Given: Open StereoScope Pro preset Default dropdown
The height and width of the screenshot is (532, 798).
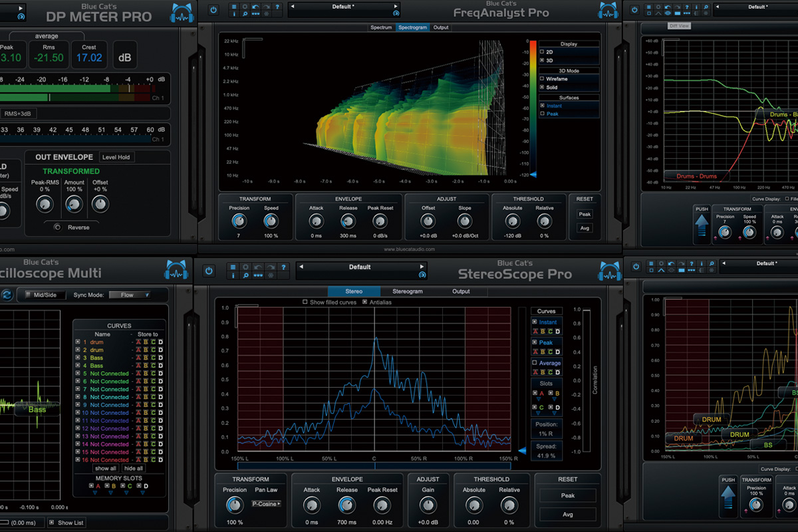Looking at the screenshot, I should coord(360,267).
